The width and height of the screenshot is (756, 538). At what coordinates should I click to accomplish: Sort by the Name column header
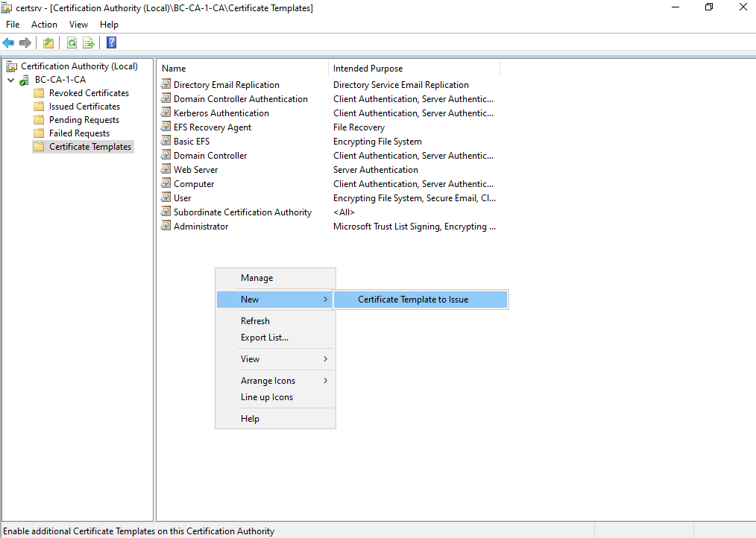242,69
